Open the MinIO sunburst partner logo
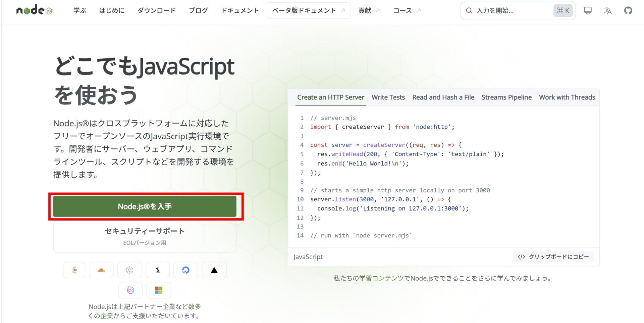The width and height of the screenshot is (644, 323). 74,270
